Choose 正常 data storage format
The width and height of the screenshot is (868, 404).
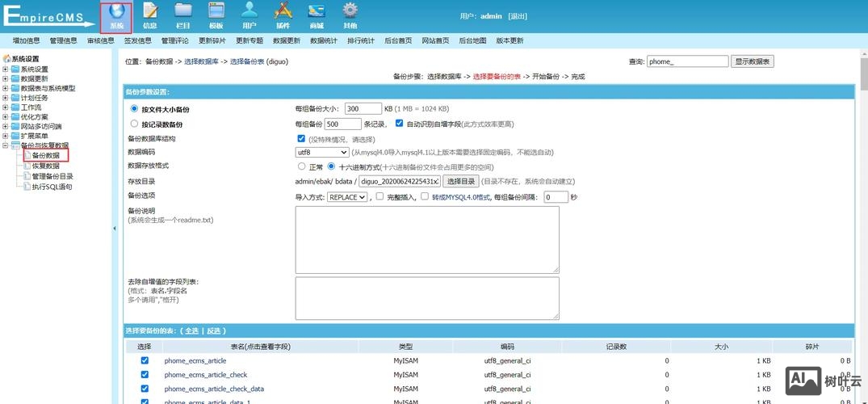coord(302,166)
